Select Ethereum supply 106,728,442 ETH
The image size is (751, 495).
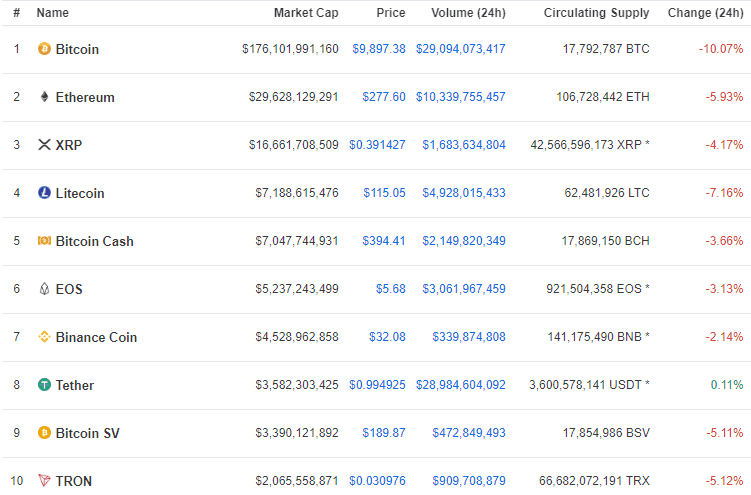tap(603, 97)
